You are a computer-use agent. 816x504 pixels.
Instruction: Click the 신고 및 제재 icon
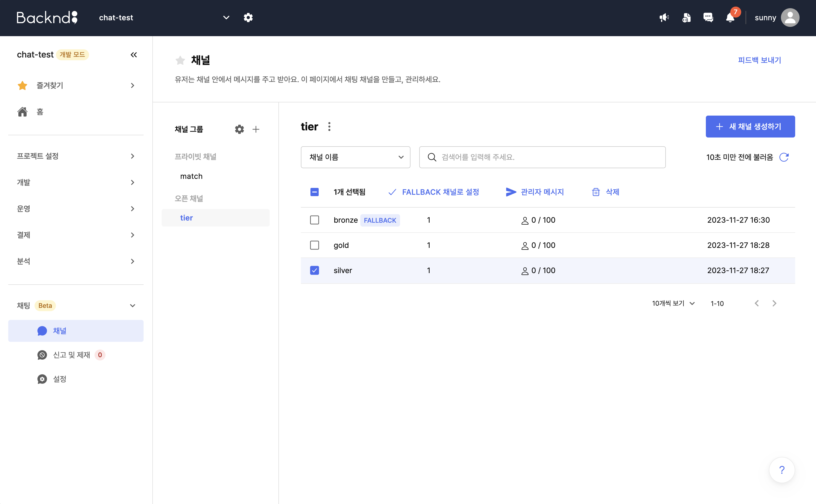pyautogui.click(x=42, y=355)
